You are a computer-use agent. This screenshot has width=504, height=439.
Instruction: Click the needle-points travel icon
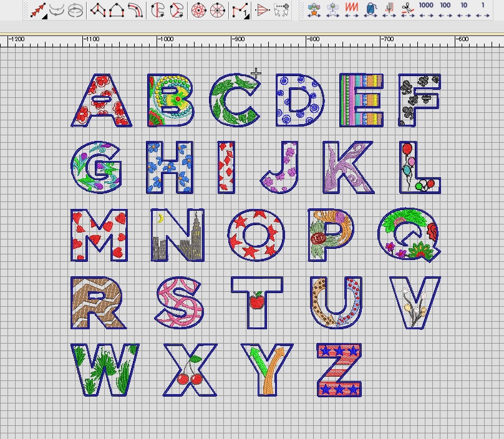tap(389, 10)
